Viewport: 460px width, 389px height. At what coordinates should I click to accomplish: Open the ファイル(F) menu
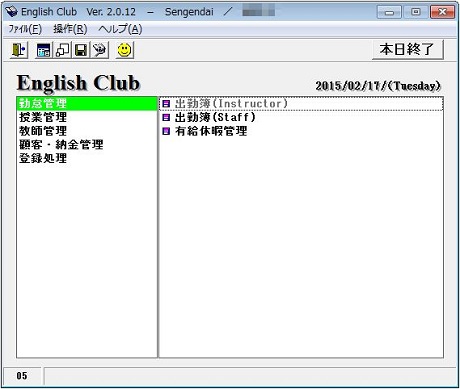point(25,29)
